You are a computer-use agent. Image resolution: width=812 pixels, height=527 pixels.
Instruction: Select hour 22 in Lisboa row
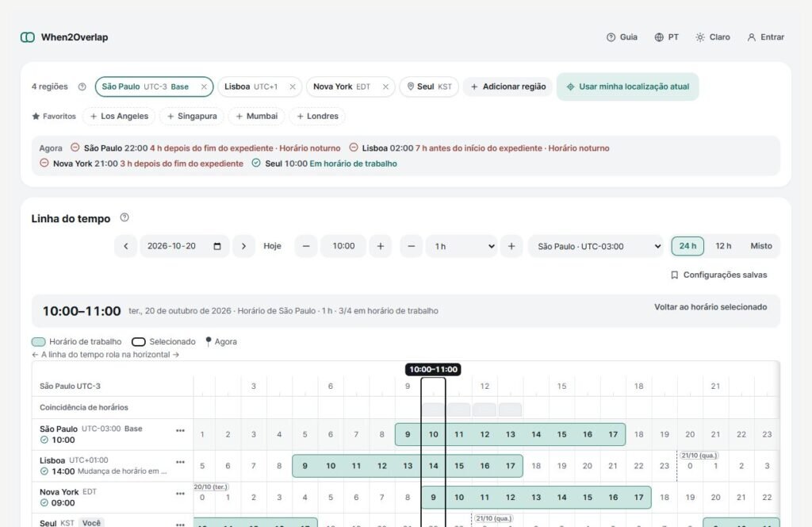tap(638, 466)
